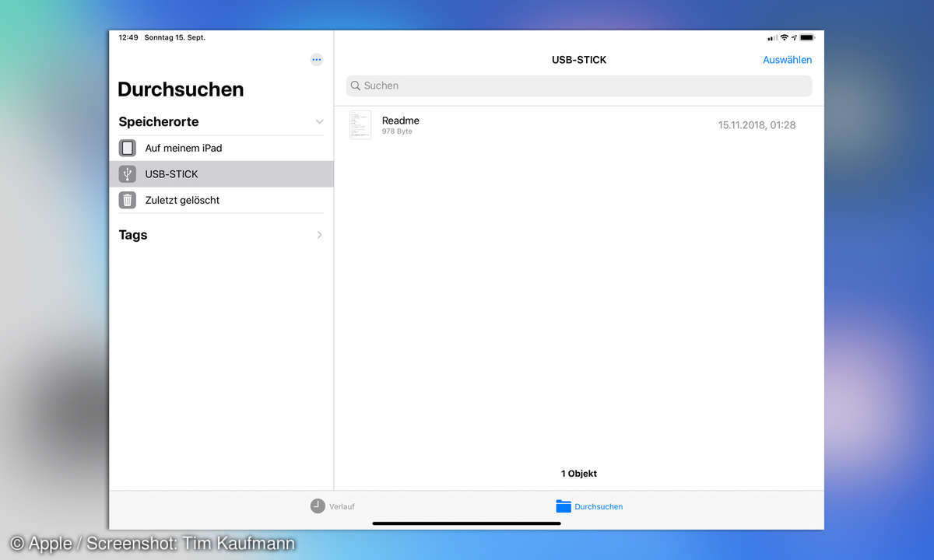Viewport: 934px width, 560px height.
Task: Tap the Auswählen button
Action: coord(787,60)
